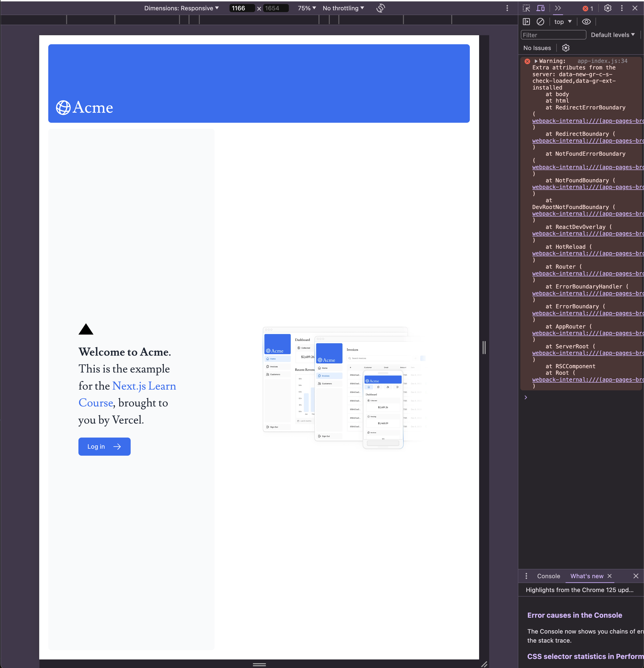644x668 pixels.
Task: Open DevTools settings gear icon
Action: tap(608, 8)
